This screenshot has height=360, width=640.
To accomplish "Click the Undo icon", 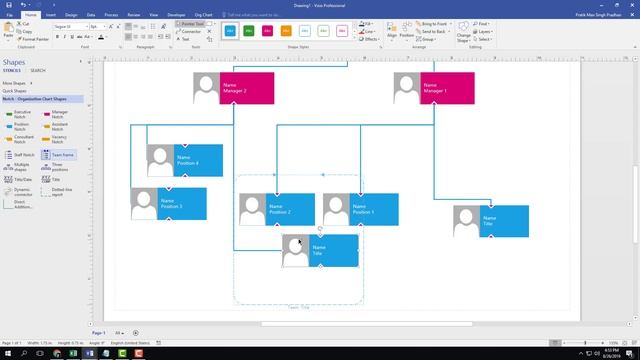I will (23, 5).
